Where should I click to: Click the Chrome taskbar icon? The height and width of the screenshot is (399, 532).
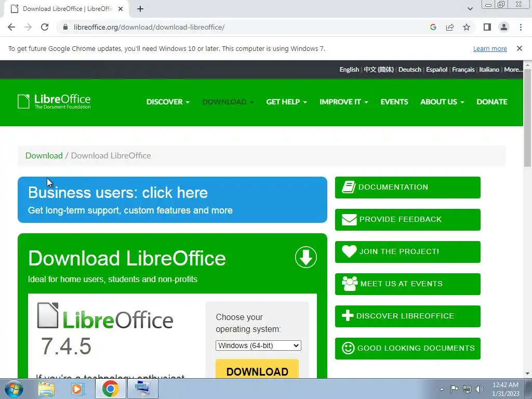[x=110, y=389]
